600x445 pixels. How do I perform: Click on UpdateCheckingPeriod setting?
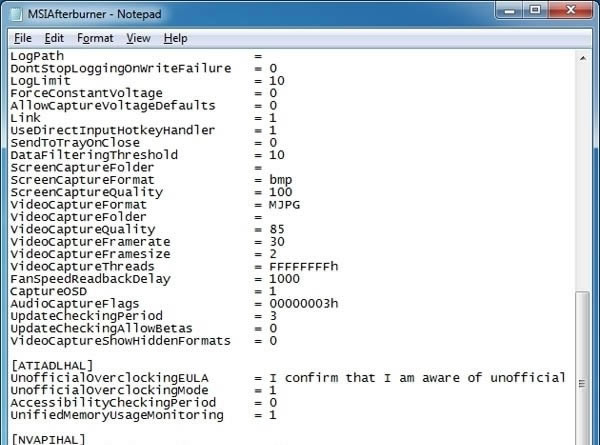click(86, 316)
